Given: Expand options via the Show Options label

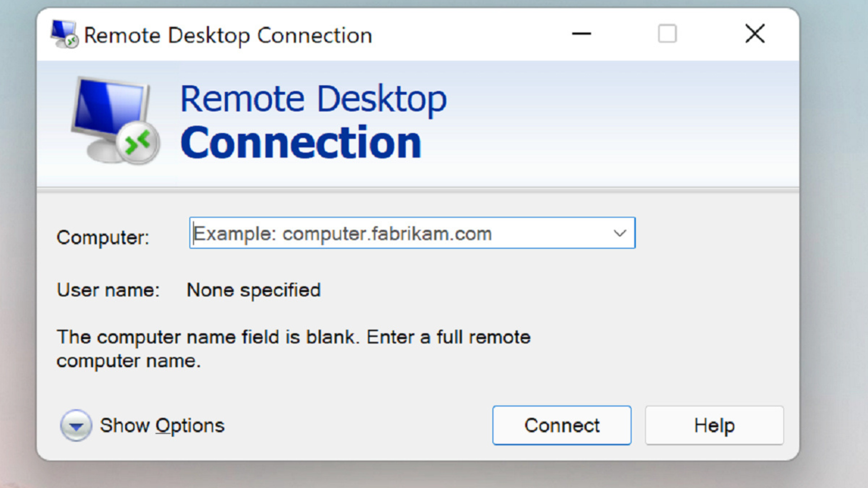Looking at the screenshot, I should [162, 425].
